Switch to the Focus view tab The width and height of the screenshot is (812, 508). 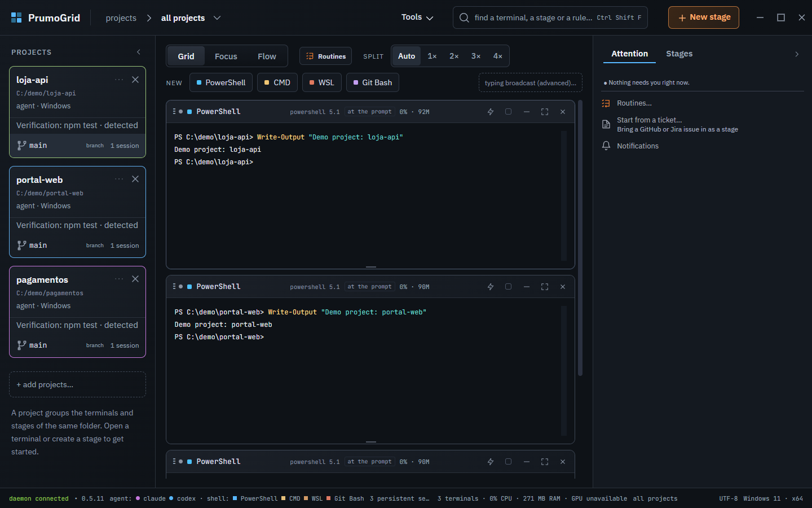click(226, 56)
